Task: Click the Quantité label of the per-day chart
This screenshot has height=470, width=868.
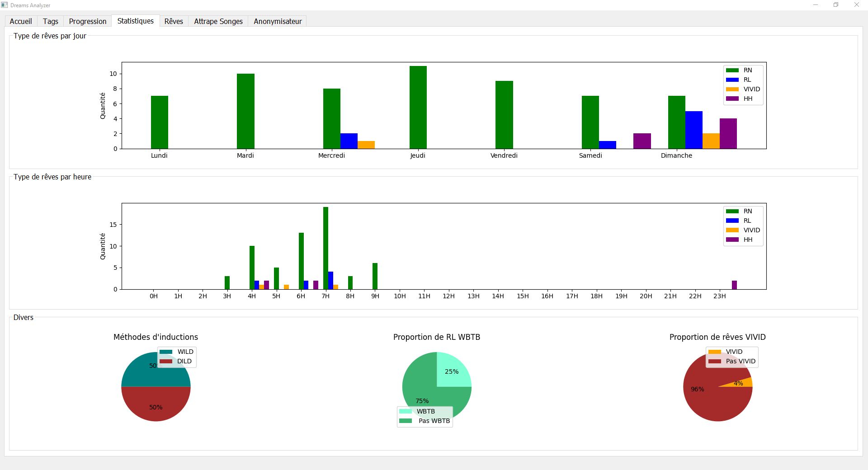Action: click(x=103, y=106)
